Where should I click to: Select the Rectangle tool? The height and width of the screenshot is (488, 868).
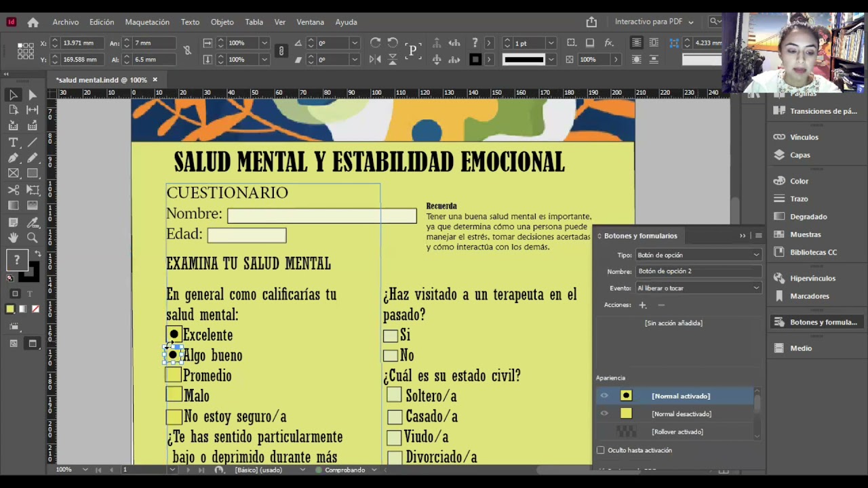click(32, 174)
